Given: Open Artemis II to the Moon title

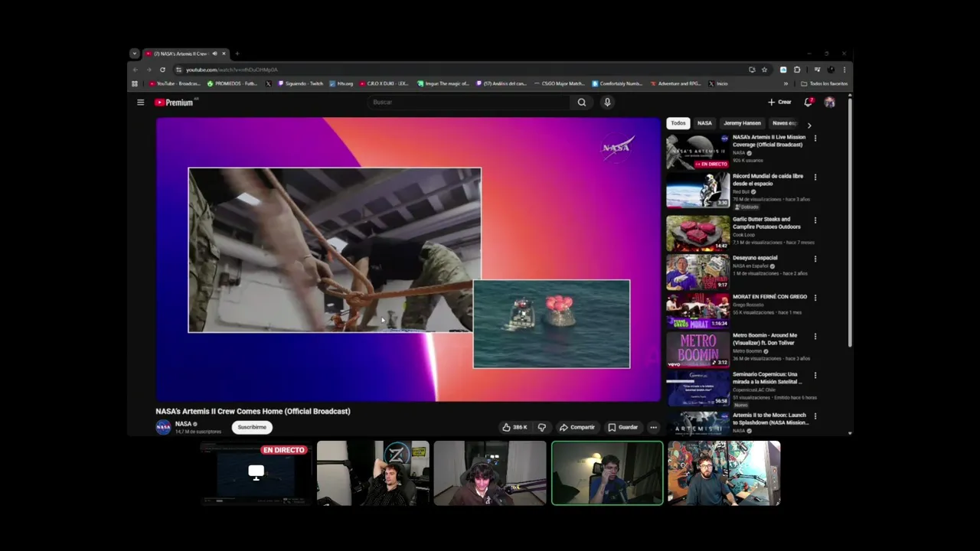Looking at the screenshot, I should pyautogui.click(x=769, y=419).
